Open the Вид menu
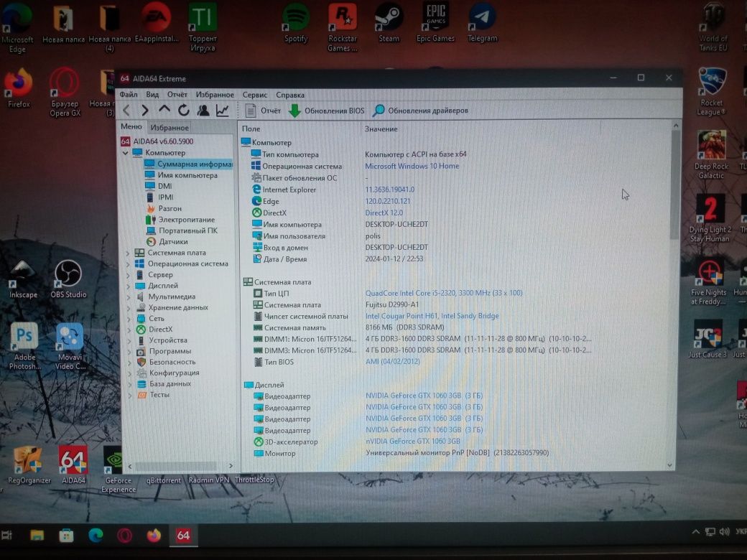Viewport: 747px width, 560px height. (x=152, y=94)
